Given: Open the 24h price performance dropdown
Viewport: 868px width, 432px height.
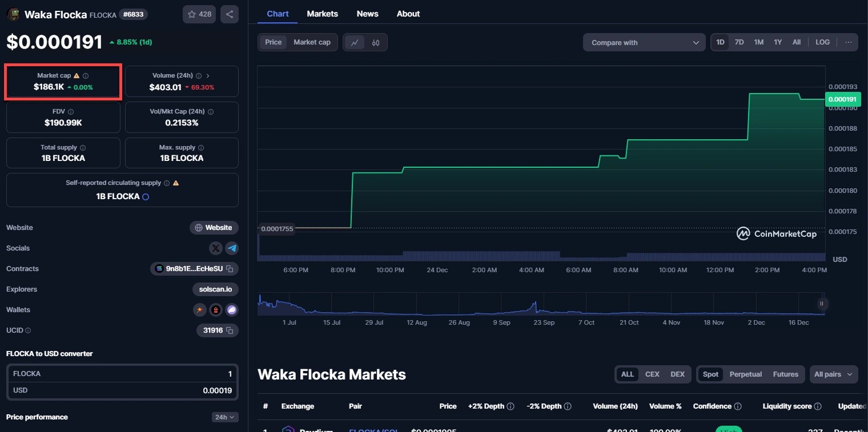Looking at the screenshot, I should (x=224, y=417).
